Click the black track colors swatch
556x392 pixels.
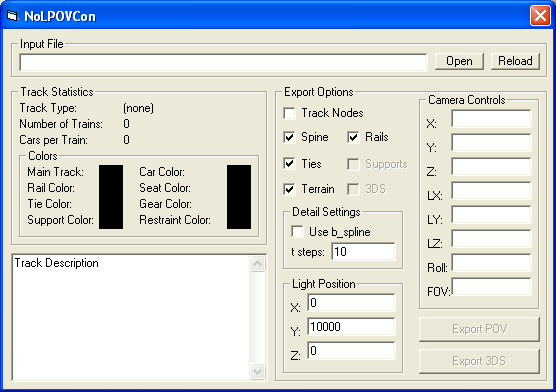click(x=111, y=197)
